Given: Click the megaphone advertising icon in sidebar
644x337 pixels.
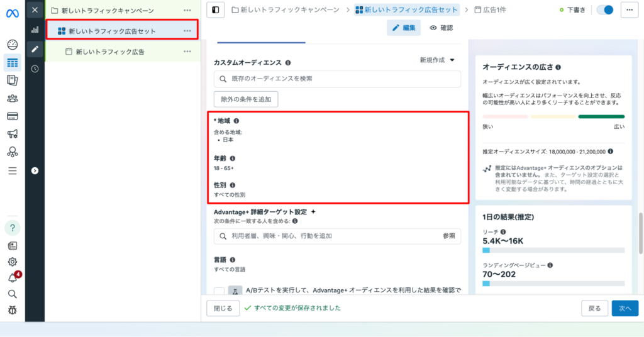Looking at the screenshot, I should coord(12,134).
